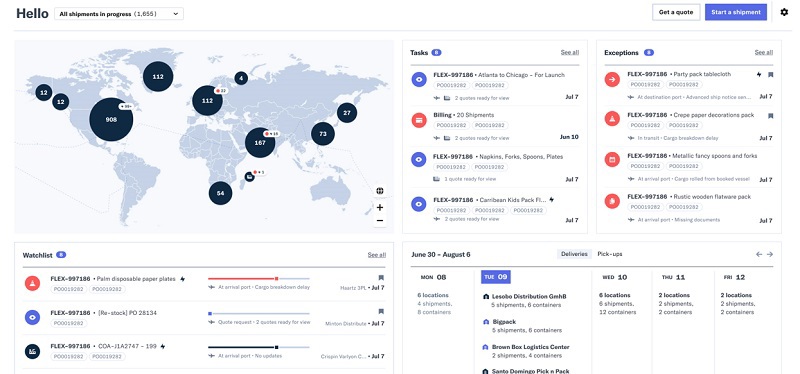This screenshot has height=374, width=800.
Task: Zoom in on the map with plus icon
Action: pos(380,207)
